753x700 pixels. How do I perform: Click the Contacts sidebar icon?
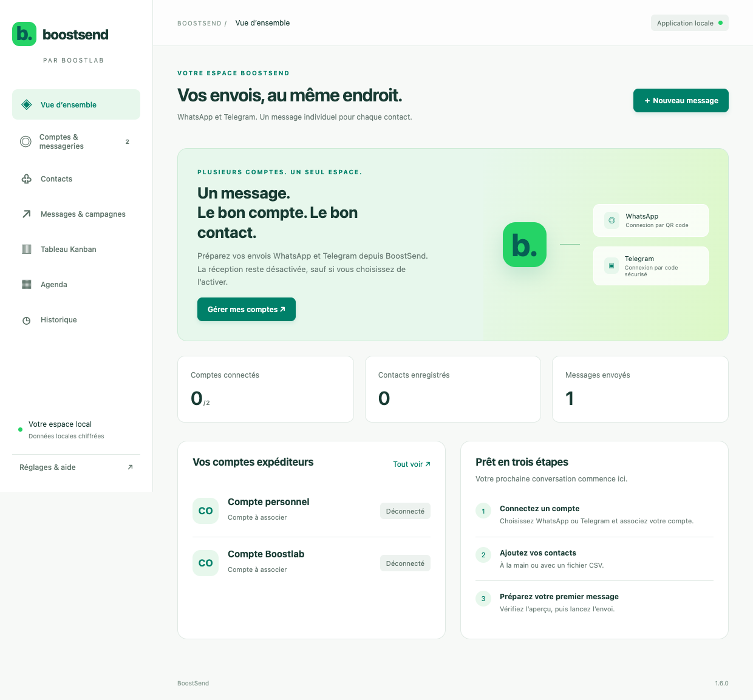click(x=27, y=179)
